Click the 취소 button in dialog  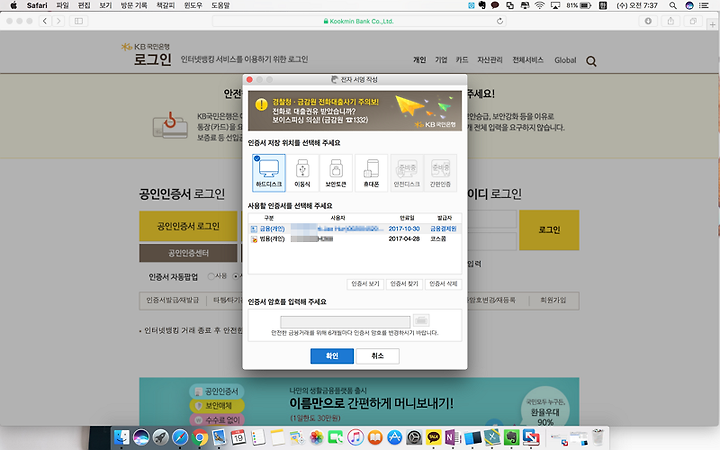[377, 356]
